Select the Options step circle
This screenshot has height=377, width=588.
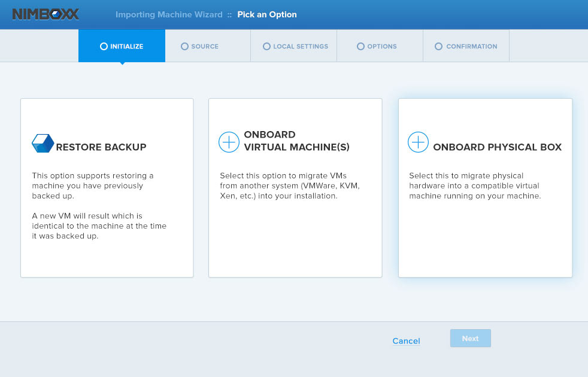pos(360,46)
